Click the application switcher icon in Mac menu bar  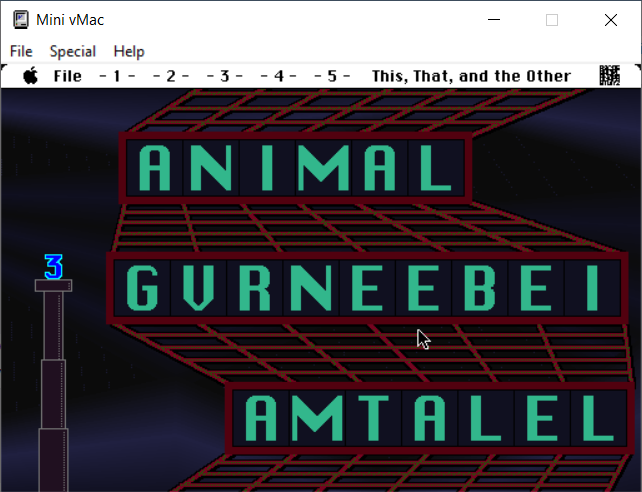[610, 76]
